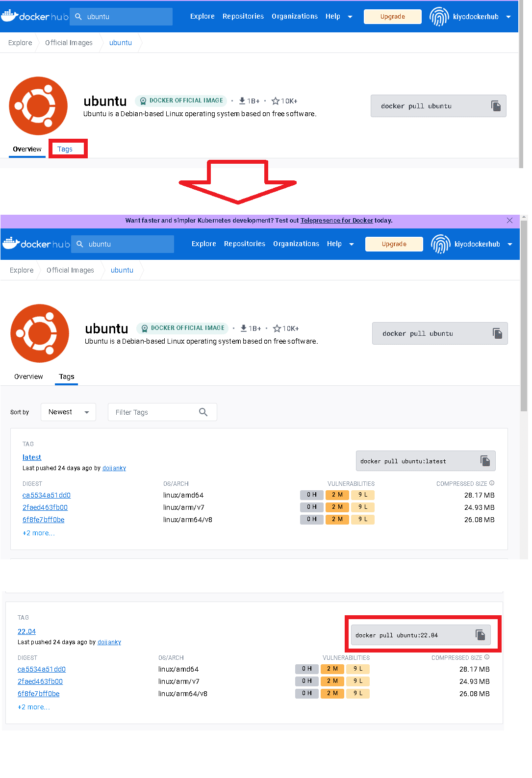Click the 10K+ star icon on first page
This screenshot has width=532, height=778.
coord(276,101)
